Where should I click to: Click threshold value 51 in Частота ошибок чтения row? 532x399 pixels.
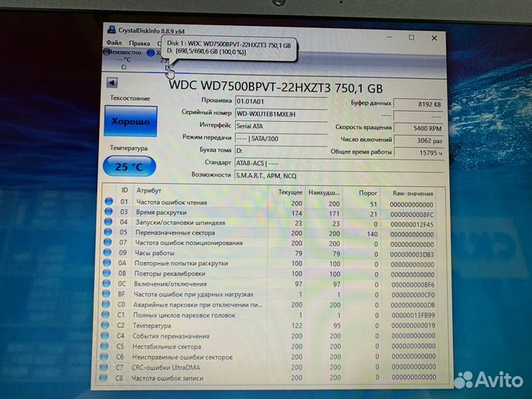click(374, 204)
